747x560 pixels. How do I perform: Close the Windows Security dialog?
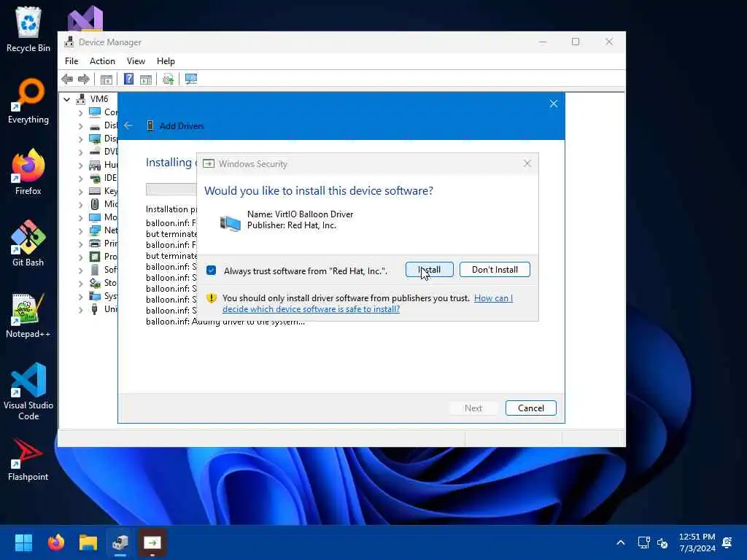[x=527, y=163]
